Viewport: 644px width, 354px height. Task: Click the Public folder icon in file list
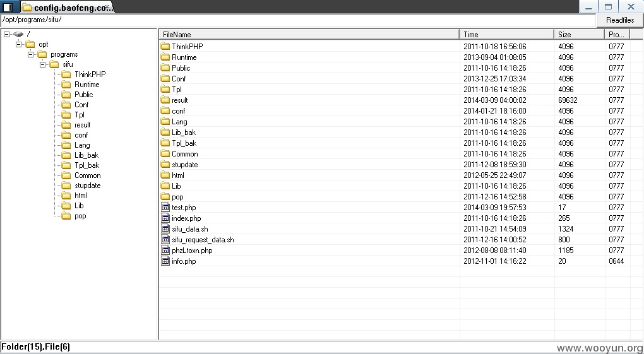coord(165,68)
